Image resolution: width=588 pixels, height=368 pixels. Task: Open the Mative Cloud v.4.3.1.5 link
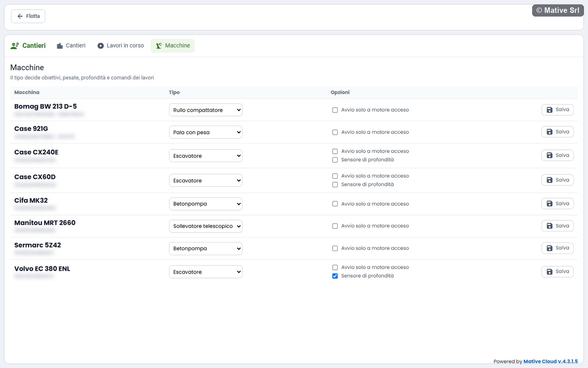pos(551,361)
